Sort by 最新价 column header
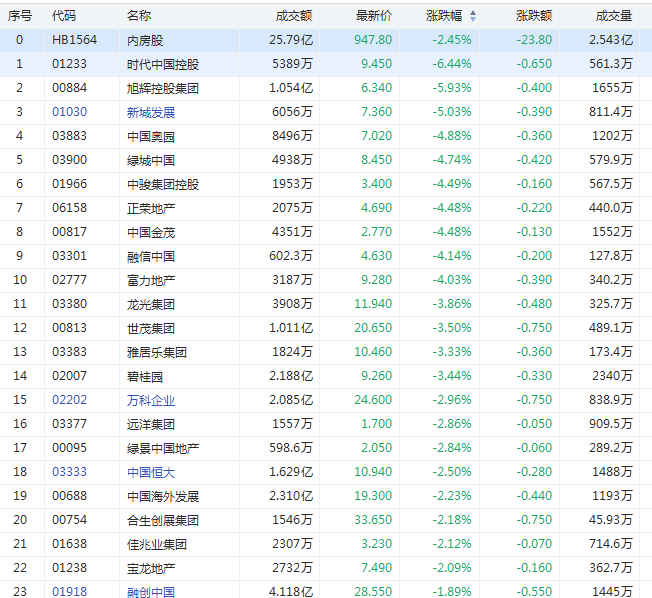 [x=373, y=16]
